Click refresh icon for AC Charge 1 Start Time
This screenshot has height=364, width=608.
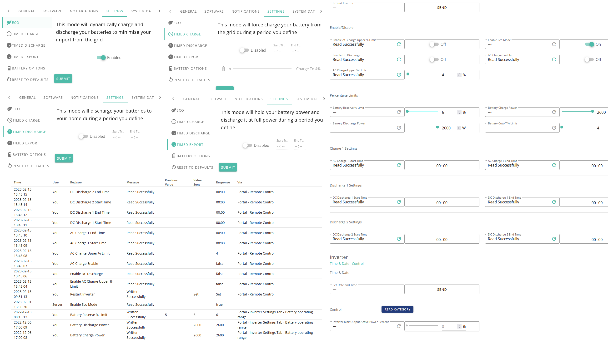tap(399, 165)
